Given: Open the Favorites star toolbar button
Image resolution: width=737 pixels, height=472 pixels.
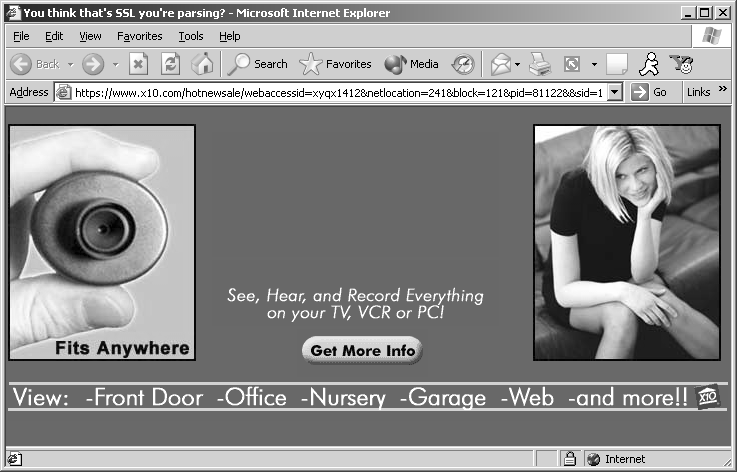Looking at the screenshot, I should pyautogui.click(x=335, y=64).
